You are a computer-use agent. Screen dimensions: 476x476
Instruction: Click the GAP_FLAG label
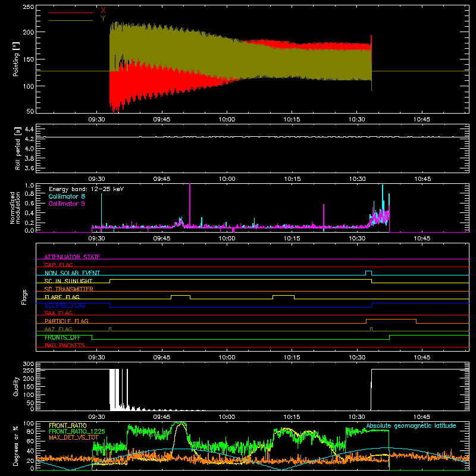pyautogui.click(x=58, y=265)
